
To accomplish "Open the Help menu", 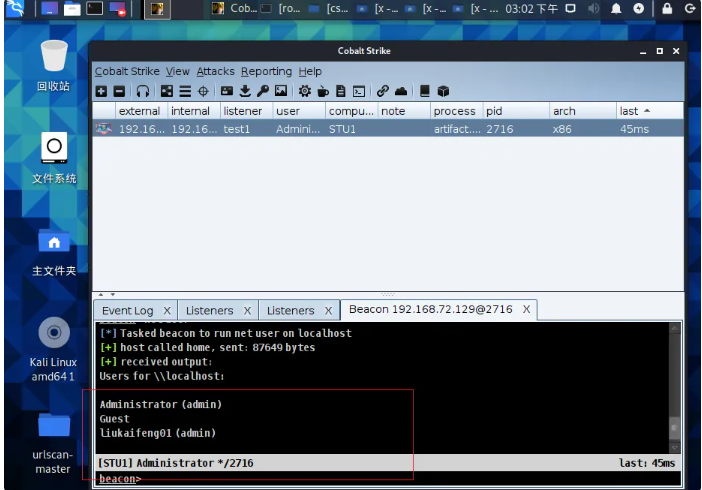I will (310, 71).
